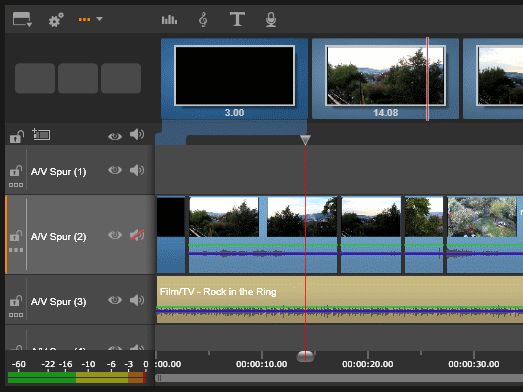Select the A/V Spur (1) track label

58,172
